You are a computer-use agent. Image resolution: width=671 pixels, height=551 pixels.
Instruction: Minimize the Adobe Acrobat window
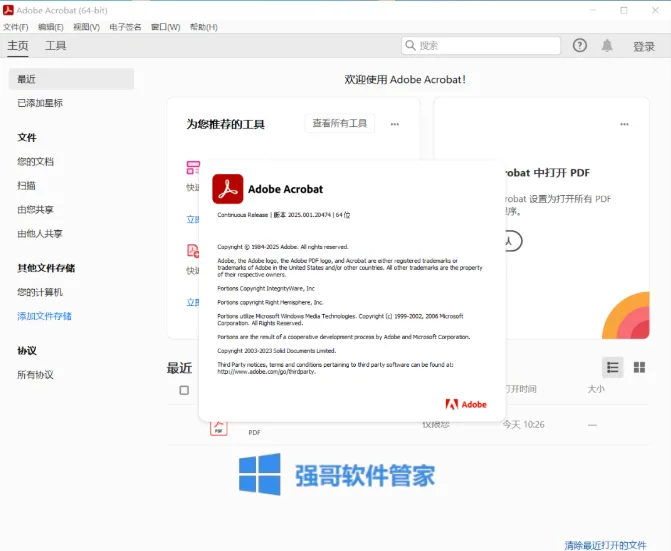(x=593, y=10)
